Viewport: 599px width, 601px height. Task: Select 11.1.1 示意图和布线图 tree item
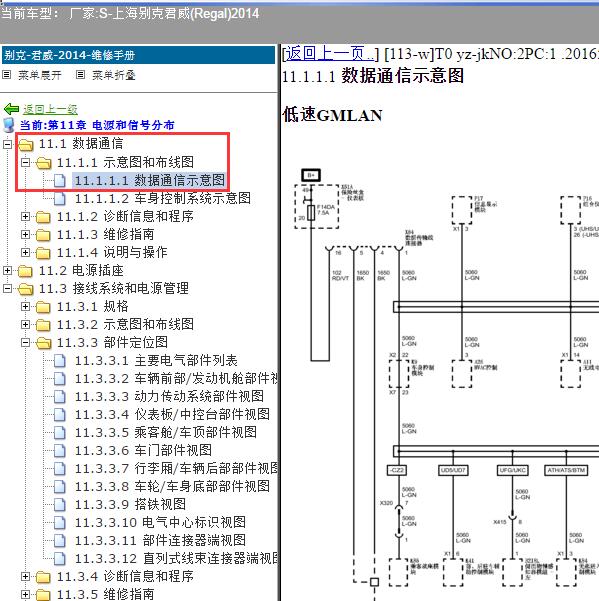click(x=125, y=163)
